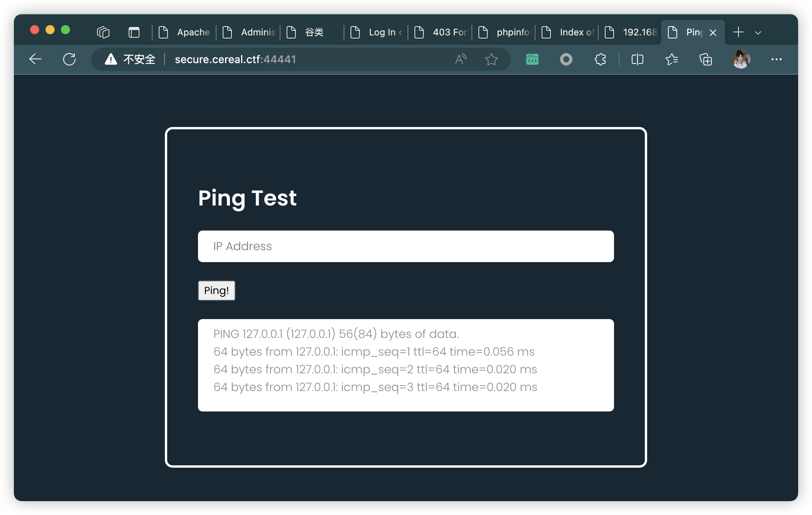Open a new tab with plus button
The height and width of the screenshot is (515, 812).
738,32
